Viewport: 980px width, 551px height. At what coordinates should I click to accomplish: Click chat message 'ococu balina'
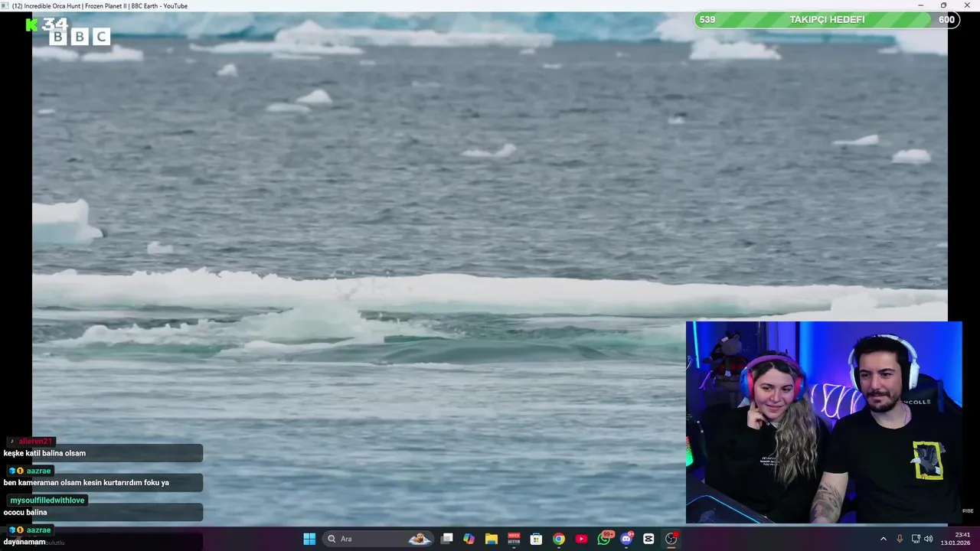[25, 513]
